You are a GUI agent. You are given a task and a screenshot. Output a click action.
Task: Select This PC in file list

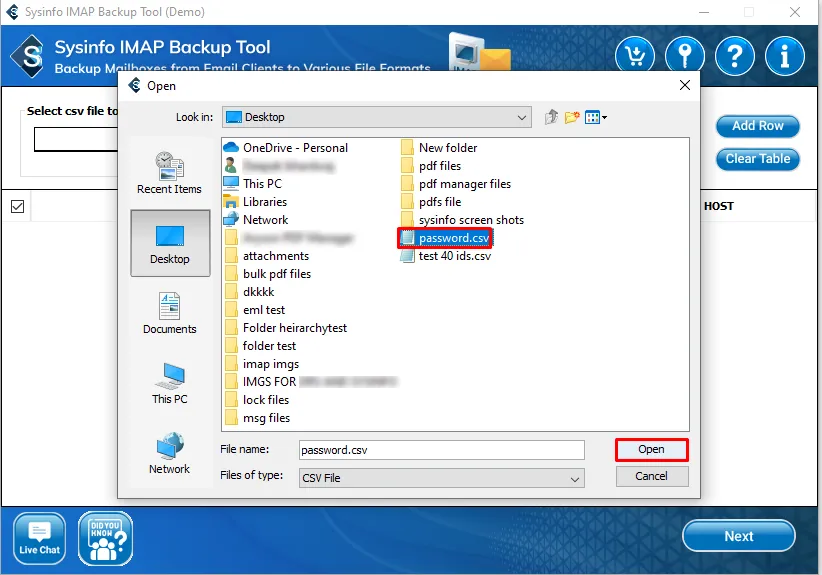click(x=253, y=183)
